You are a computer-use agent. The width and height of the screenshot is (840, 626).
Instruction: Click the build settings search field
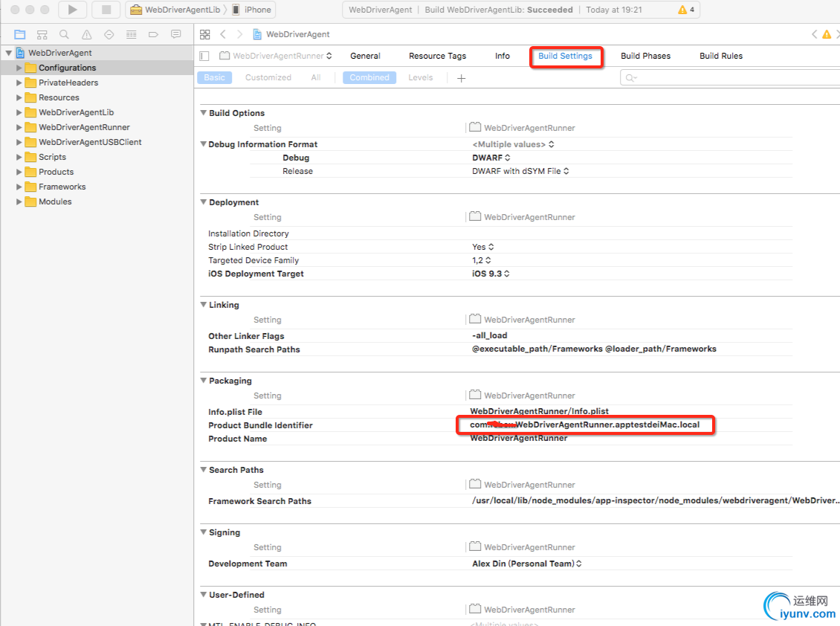click(x=730, y=78)
